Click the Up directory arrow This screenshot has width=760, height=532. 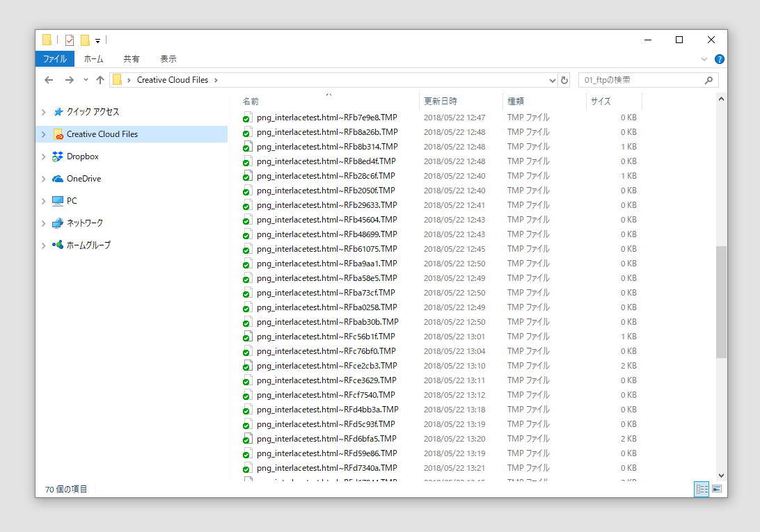click(100, 80)
